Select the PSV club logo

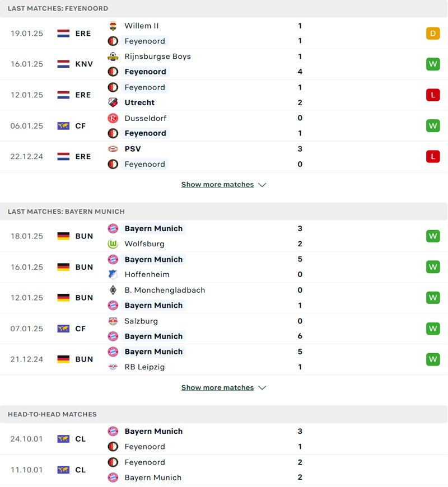pos(113,149)
